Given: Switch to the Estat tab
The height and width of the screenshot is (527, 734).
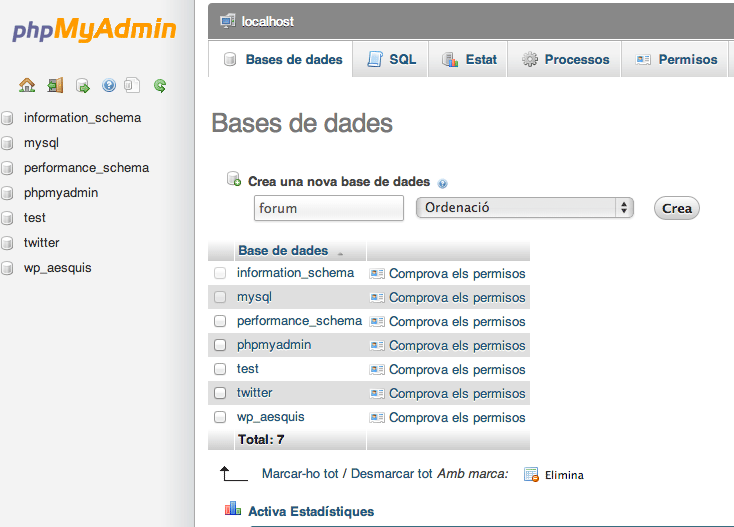Looking at the screenshot, I should click(x=468, y=59).
